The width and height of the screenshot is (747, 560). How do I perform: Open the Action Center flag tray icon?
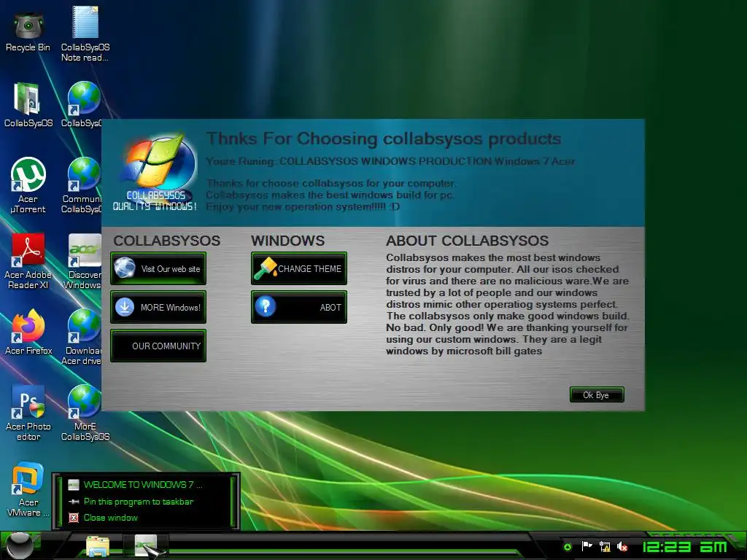pyautogui.click(x=587, y=547)
